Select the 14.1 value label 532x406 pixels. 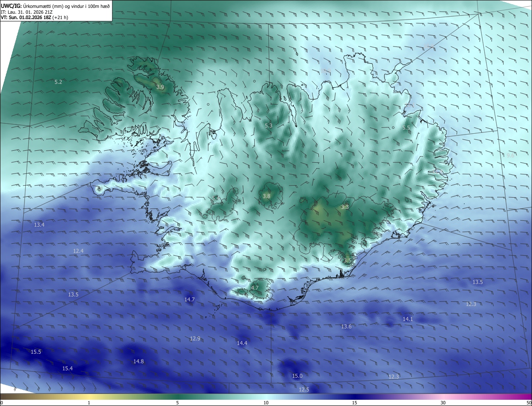pyautogui.click(x=408, y=319)
